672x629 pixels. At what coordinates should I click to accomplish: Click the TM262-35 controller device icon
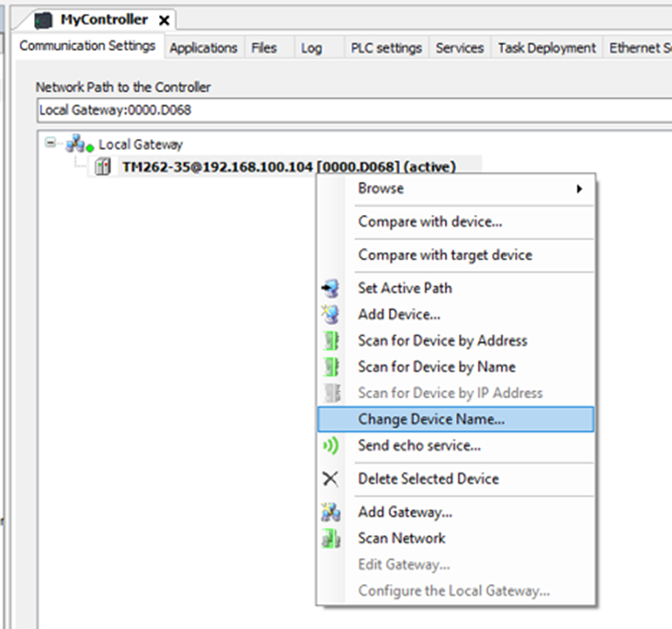pos(103,166)
